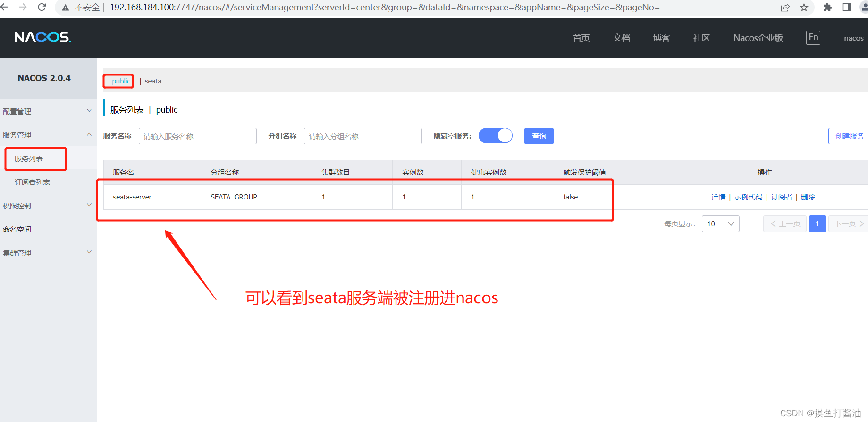868x422 pixels.
Task: Expand the 配置管理 menu chevron
Action: coord(89,111)
